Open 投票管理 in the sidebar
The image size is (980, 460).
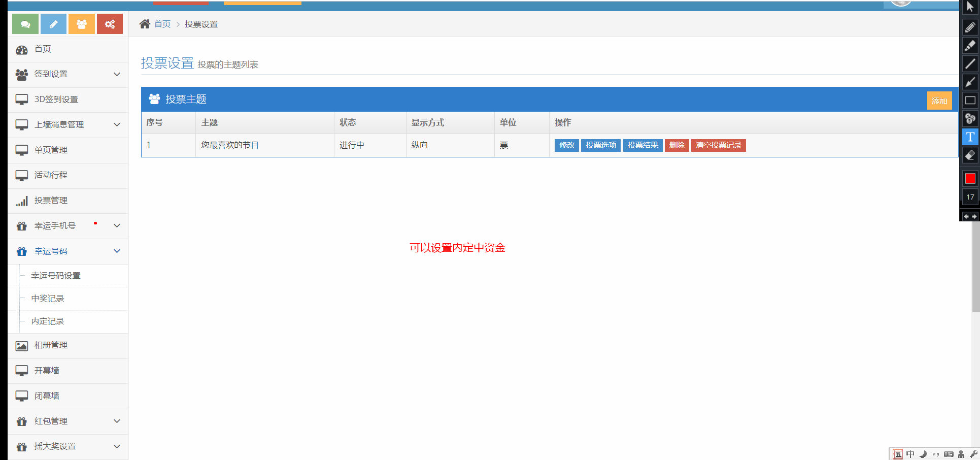coord(51,201)
